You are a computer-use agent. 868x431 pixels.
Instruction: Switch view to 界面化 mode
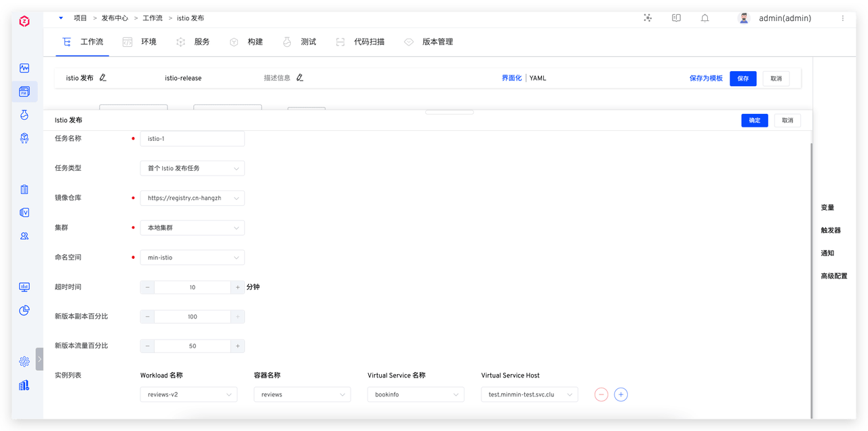tap(511, 78)
